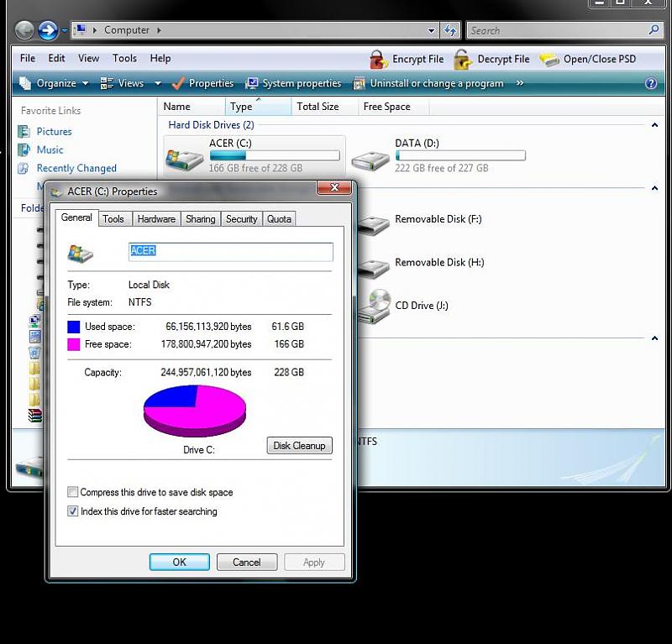Select the CD Drive (J:) icon
Image resolution: width=672 pixels, height=644 pixels.
click(x=374, y=306)
